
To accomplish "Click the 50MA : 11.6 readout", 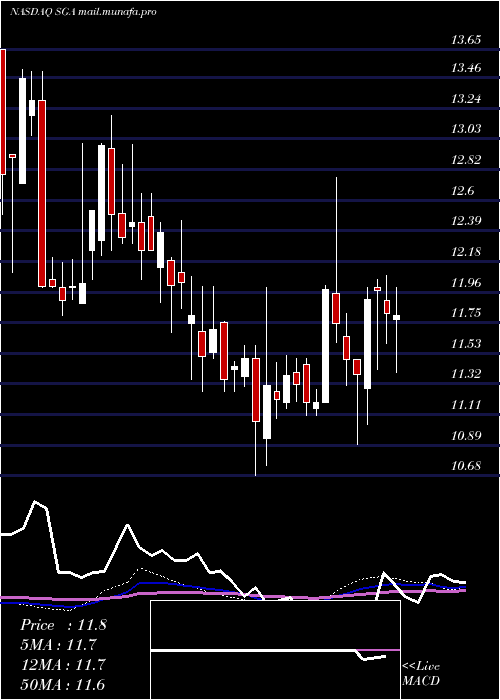I will click(63, 684).
